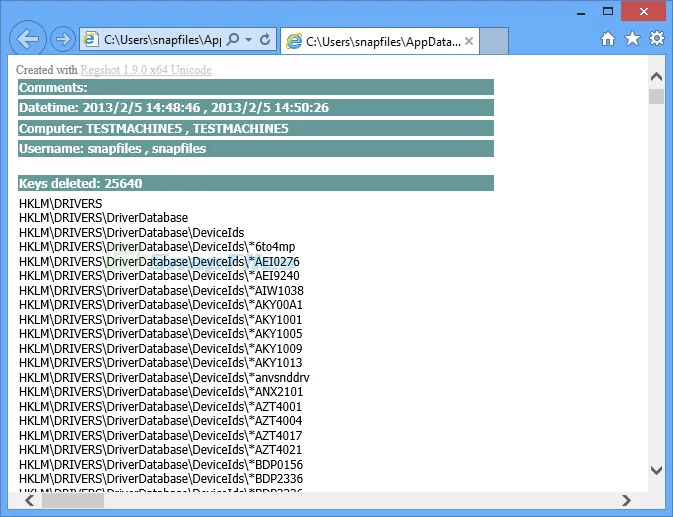Close the browser window

[643, 11]
